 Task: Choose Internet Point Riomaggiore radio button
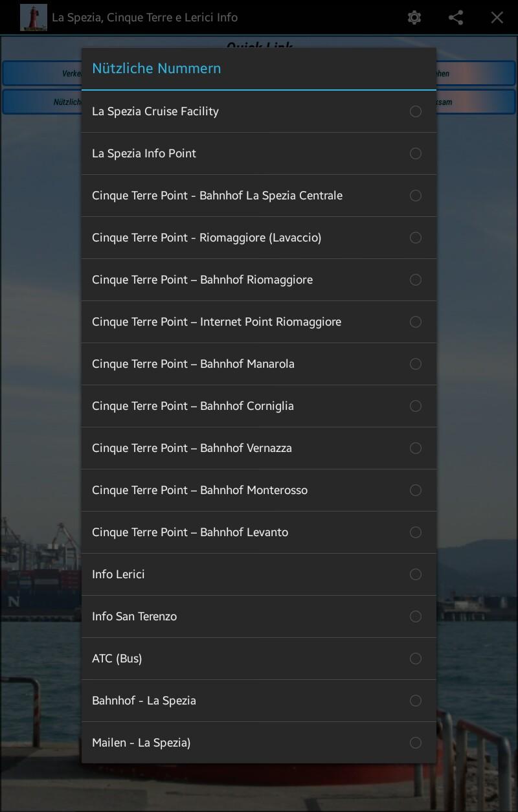coord(416,322)
